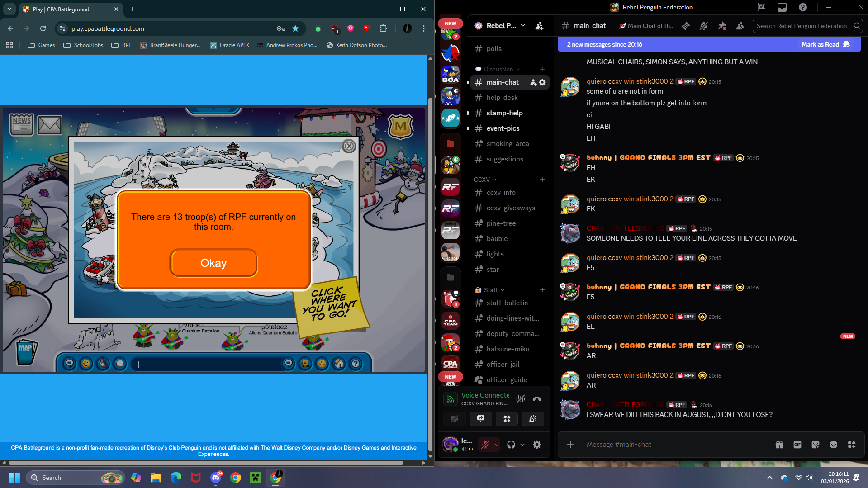
Task: Disconnect from the voice channel
Action: coord(537,399)
